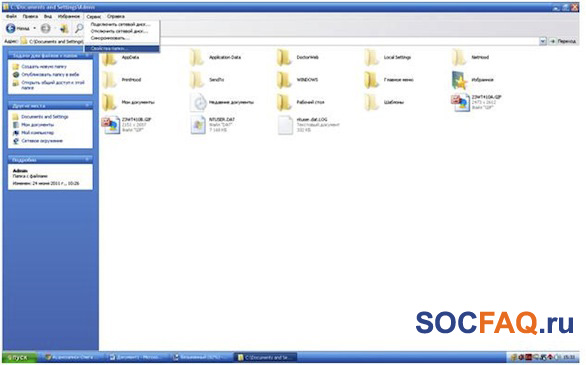Select the 23WT410A.GIF image file icon

click(460, 103)
